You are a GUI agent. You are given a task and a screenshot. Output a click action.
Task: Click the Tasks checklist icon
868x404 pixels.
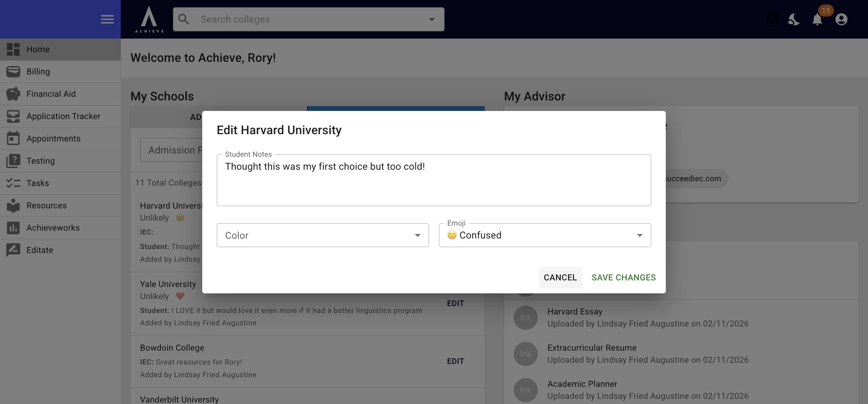tap(13, 183)
